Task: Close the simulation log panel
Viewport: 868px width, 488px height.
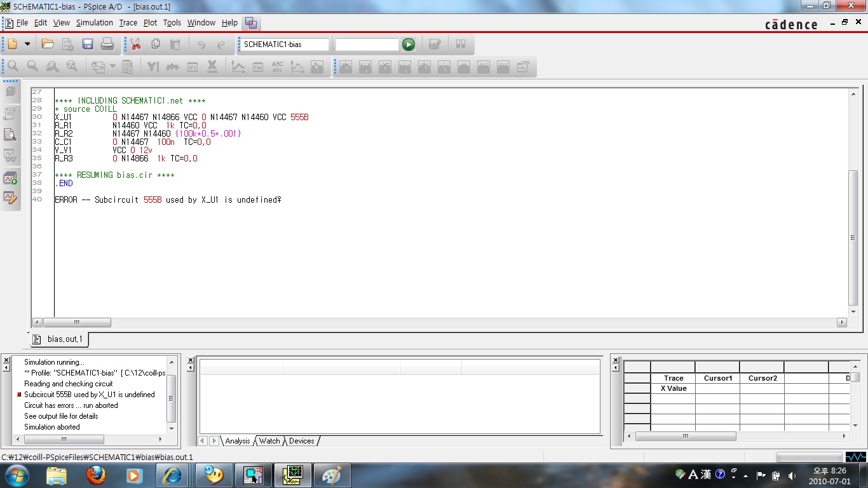Action: tap(6, 360)
